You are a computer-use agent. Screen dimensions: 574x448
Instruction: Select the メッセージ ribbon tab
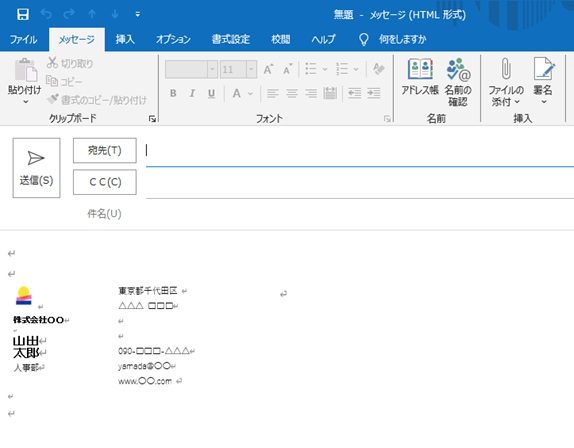pos(77,39)
